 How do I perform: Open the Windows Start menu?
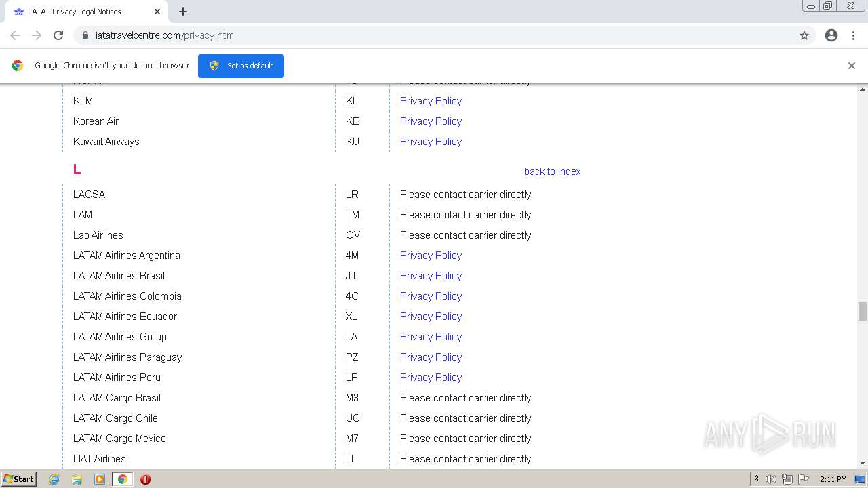18,479
